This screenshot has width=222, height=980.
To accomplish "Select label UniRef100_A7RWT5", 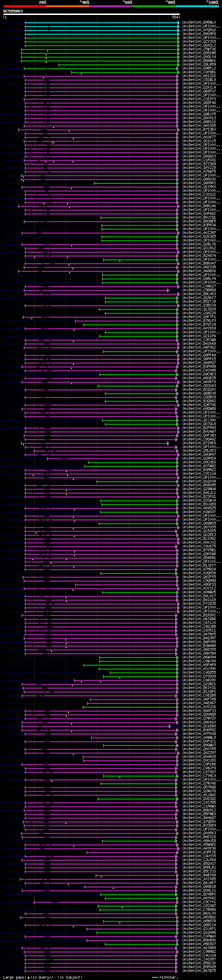I will click(199, 172).
